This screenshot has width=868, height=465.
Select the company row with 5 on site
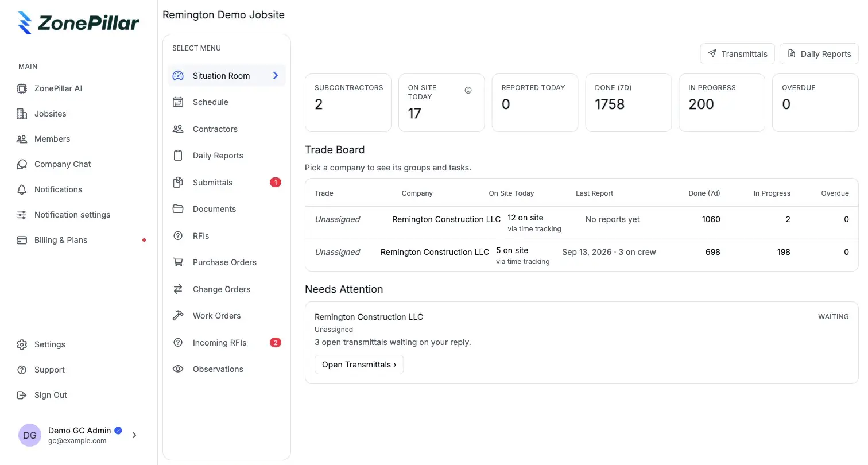(x=582, y=255)
